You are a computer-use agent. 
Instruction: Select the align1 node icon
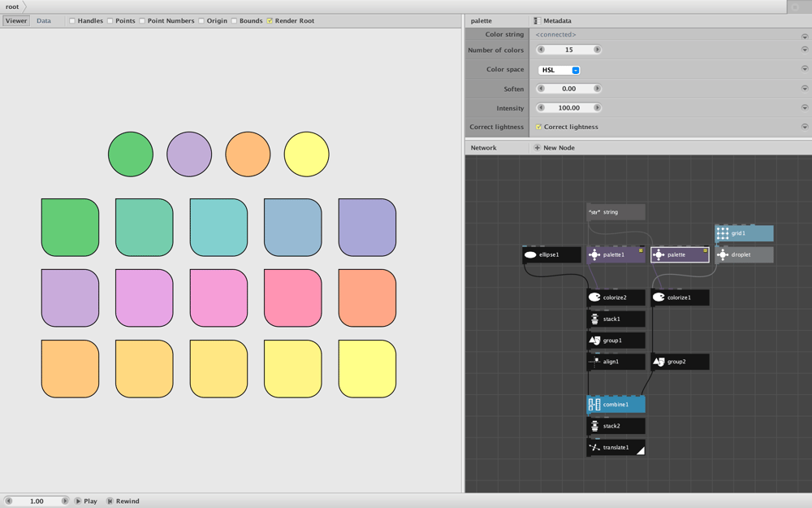[594, 362]
